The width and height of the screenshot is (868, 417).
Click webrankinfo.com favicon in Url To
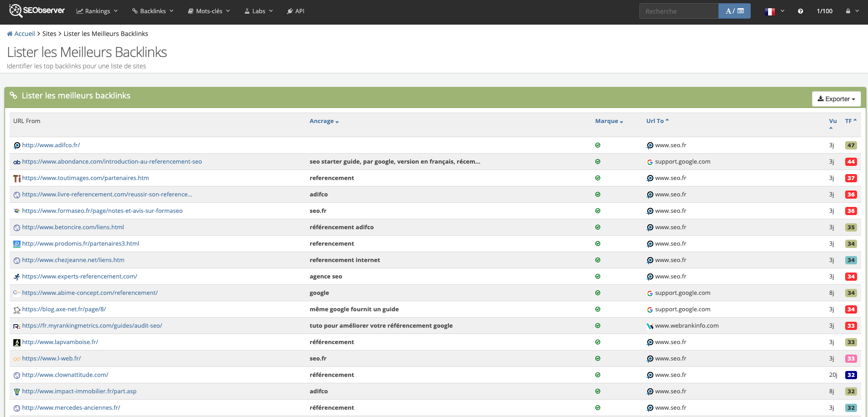click(x=650, y=326)
